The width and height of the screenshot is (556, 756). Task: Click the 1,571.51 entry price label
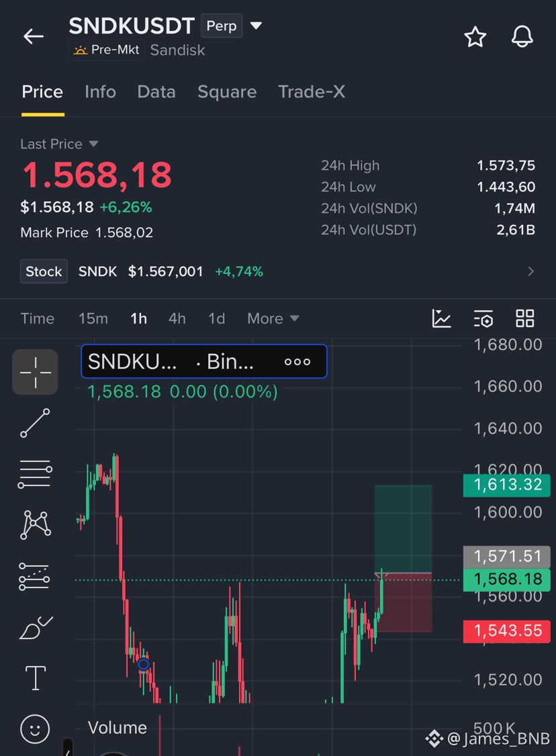pos(507,557)
